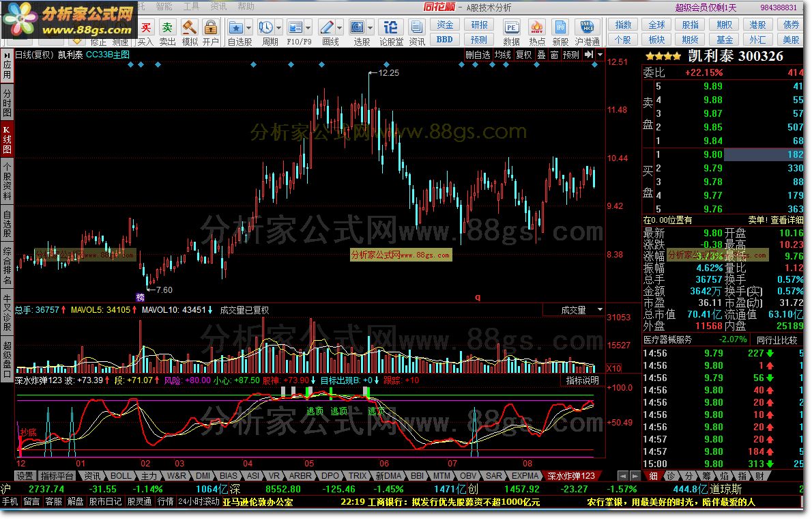The height and width of the screenshot is (519, 812).
Task: Open the 股市日记 status bar item
Action: pyautogui.click(x=105, y=501)
